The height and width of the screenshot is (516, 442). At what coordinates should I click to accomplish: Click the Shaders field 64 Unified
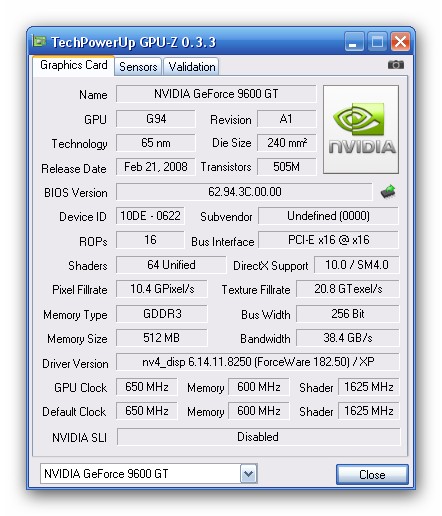pyautogui.click(x=171, y=265)
